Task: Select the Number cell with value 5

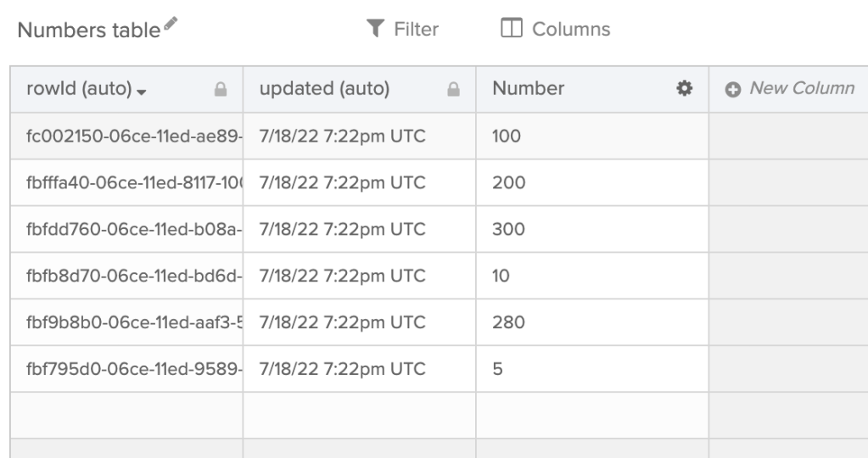Action: coord(591,369)
